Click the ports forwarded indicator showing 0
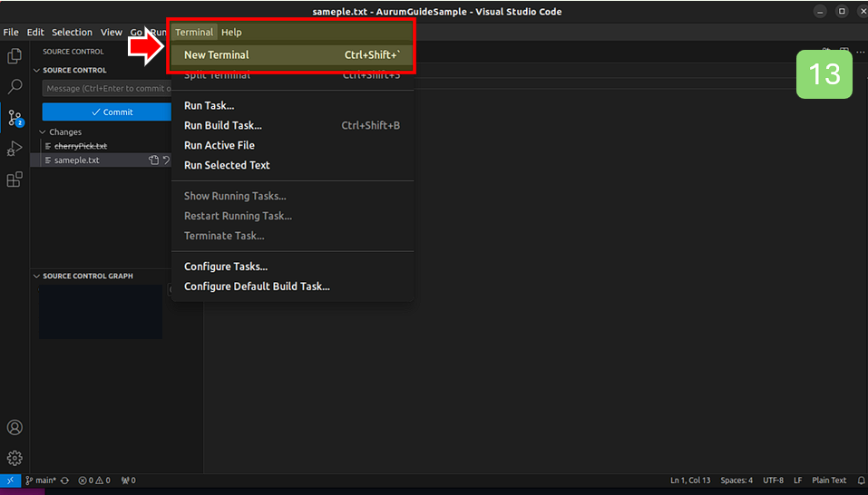The image size is (868, 495). [x=129, y=480]
